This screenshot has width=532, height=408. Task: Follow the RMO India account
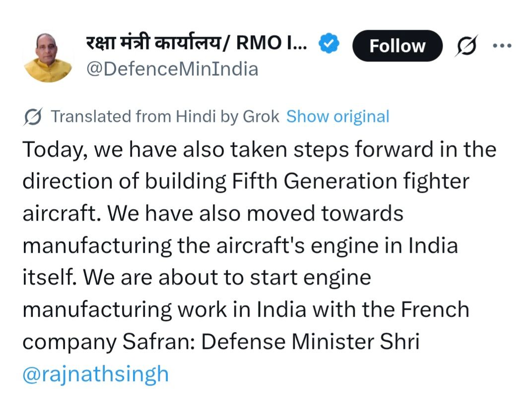point(397,46)
